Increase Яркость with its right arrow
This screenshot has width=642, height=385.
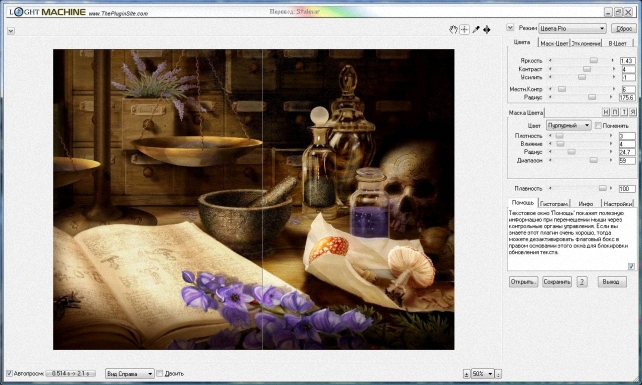613,61
